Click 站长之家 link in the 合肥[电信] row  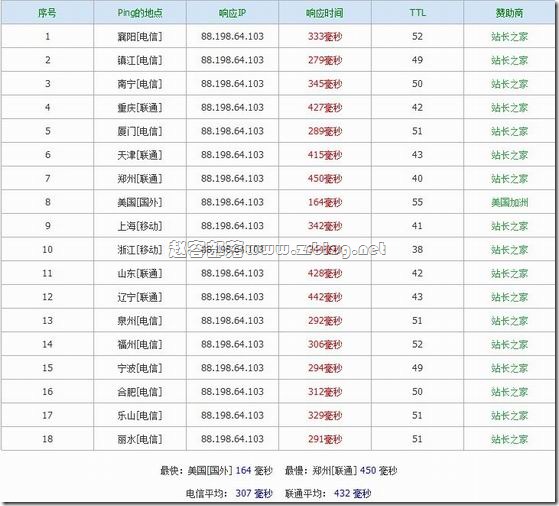509,392
